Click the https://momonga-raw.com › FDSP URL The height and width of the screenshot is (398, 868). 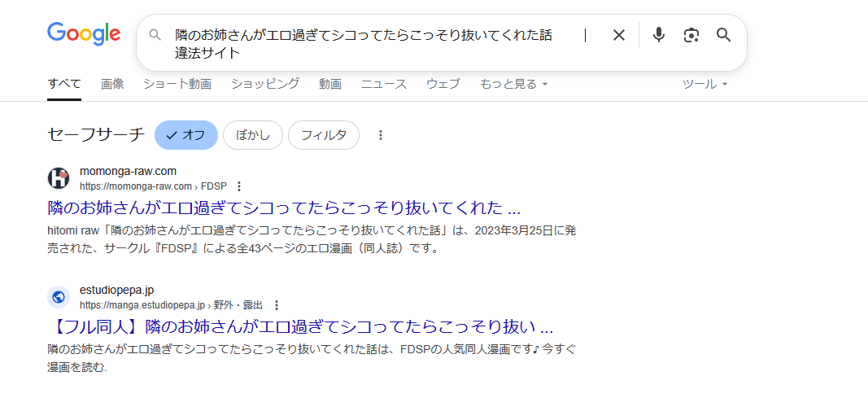pyautogui.click(x=153, y=186)
